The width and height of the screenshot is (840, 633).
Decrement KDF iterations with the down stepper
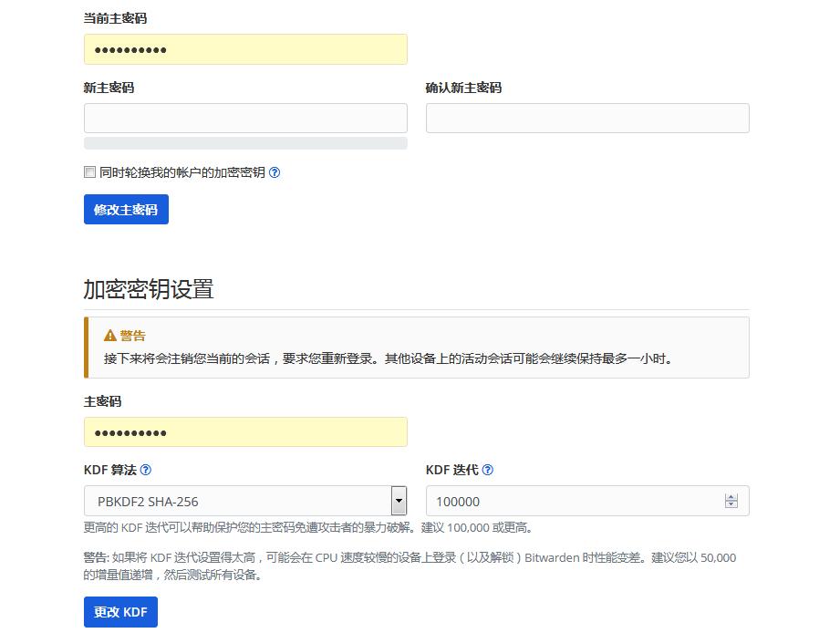tap(731, 504)
